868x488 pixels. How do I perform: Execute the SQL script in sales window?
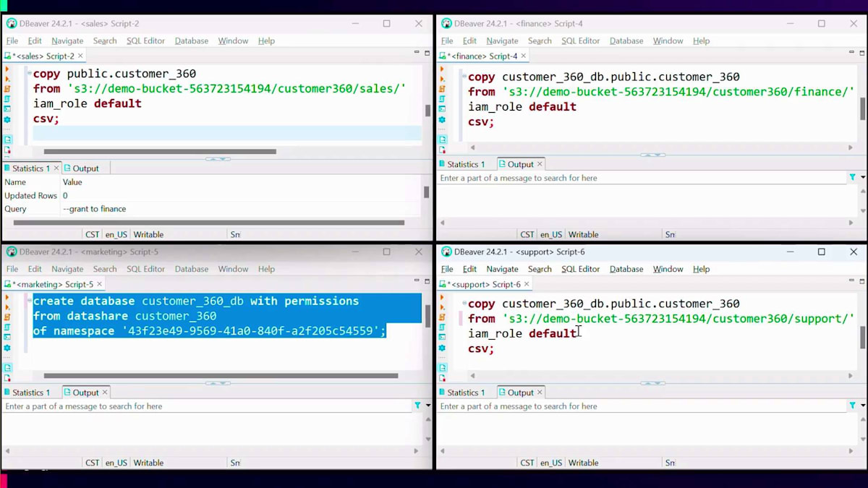point(7,89)
